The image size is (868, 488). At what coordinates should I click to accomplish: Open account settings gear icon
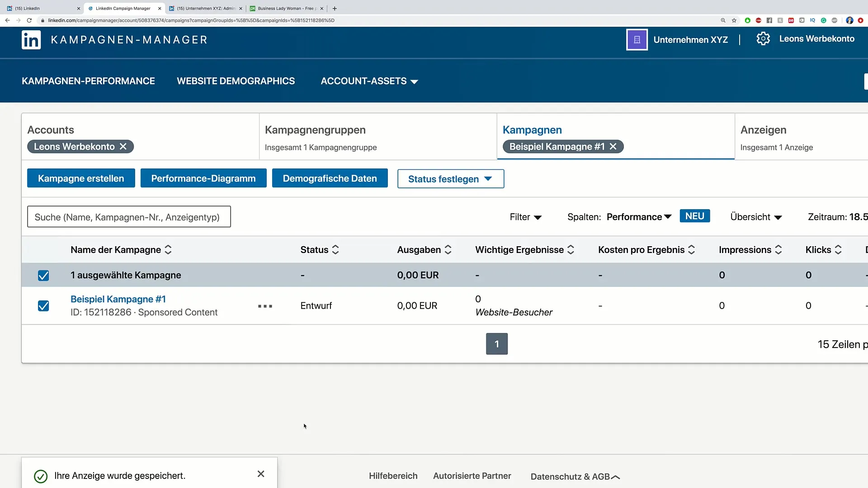pyautogui.click(x=763, y=39)
